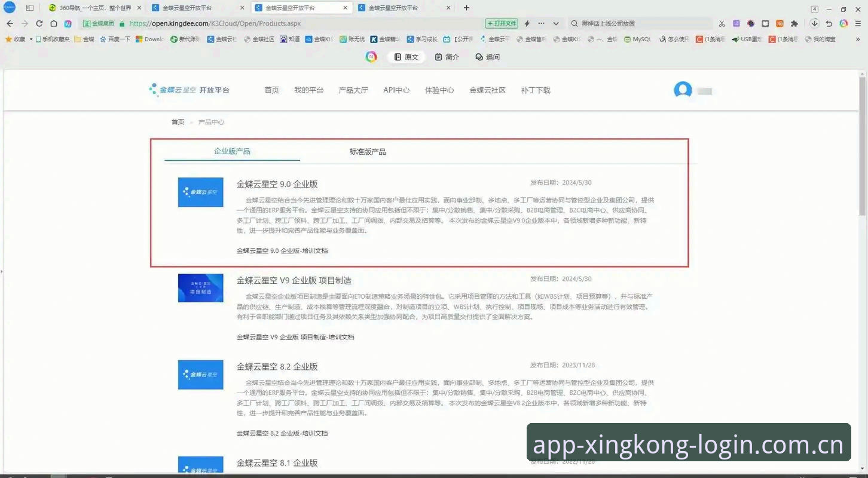Image resolution: width=868 pixels, height=478 pixels.
Task: Open a new tab with the plus button
Action: (x=466, y=8)
